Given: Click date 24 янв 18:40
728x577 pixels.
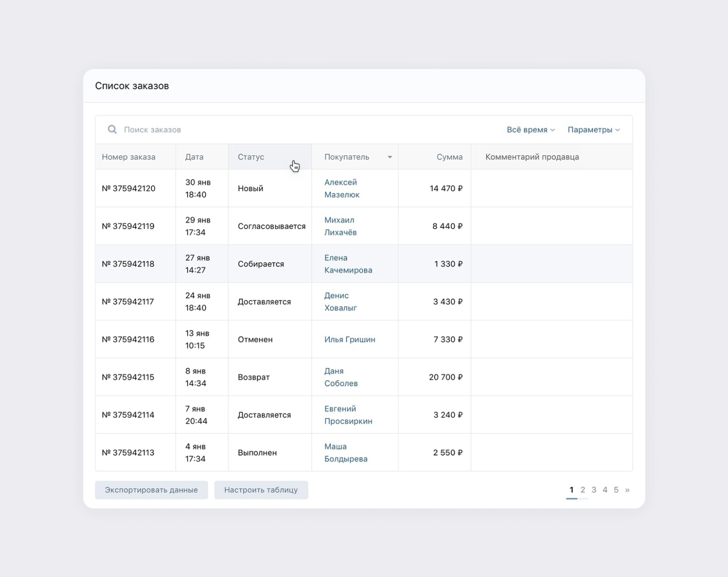Looking at the screenshot, I should [198, 301].
